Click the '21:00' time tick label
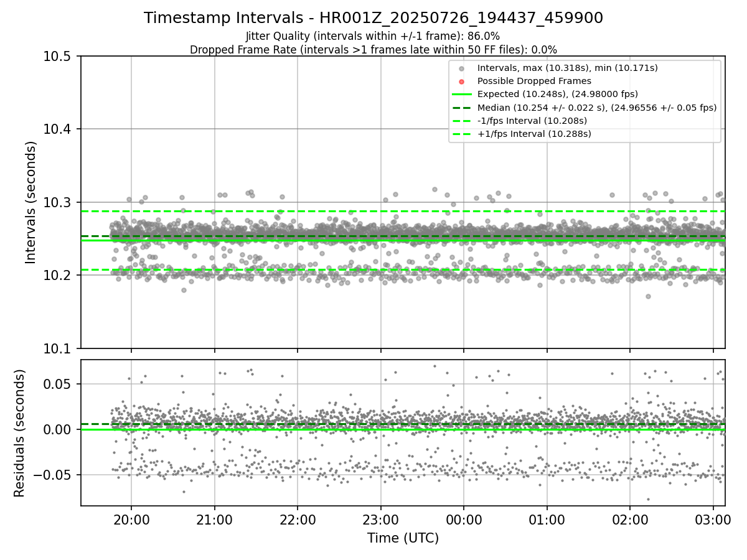The image size is (747, 560). point(214,519)
